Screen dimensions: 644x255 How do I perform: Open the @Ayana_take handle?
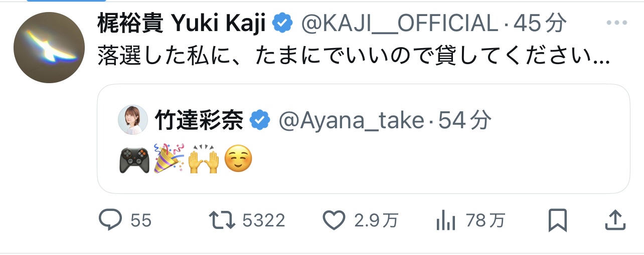pos(351,120)
